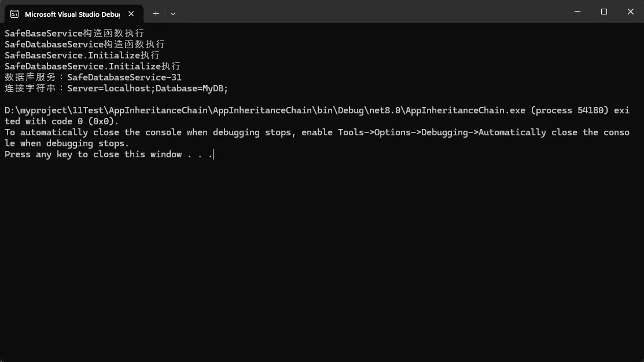The image size is (644, 362).
Task: Minimize the terminal window
Action: [x=578, y=12]
